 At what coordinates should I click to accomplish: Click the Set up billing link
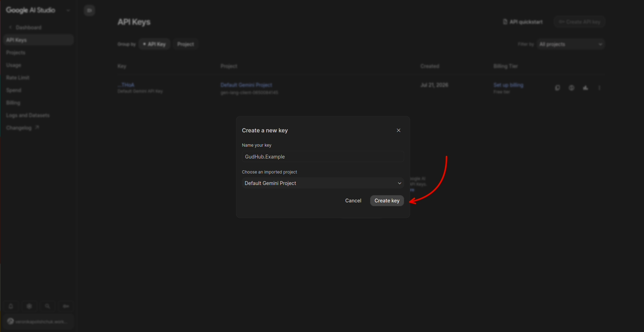(x=508, y=85)
